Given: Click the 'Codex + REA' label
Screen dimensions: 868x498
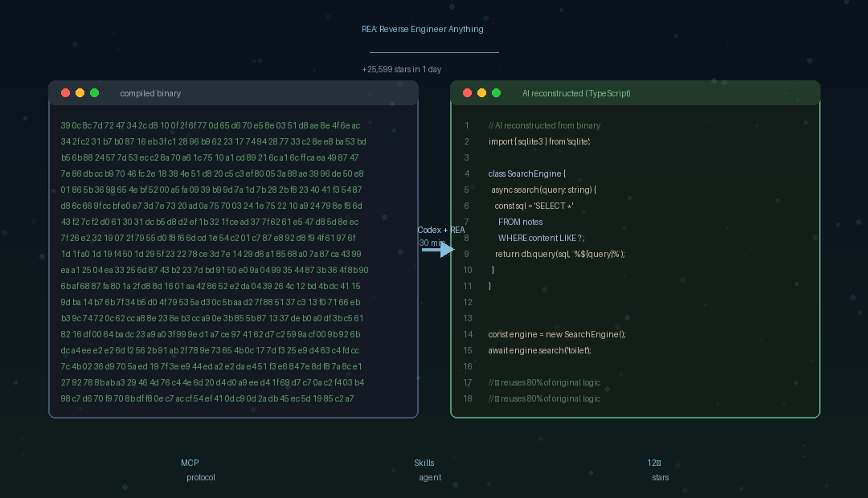Looking at the screenshot, I should coord(441,231).
